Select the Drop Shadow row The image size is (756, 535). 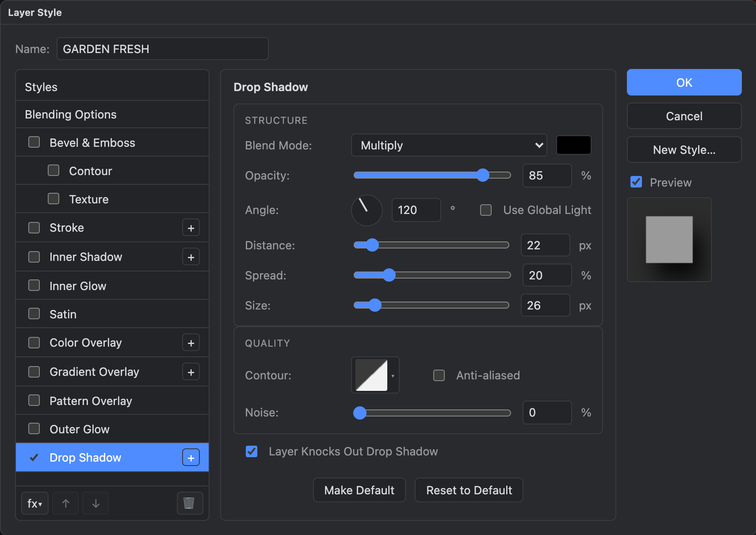click(x=112, y=457)
